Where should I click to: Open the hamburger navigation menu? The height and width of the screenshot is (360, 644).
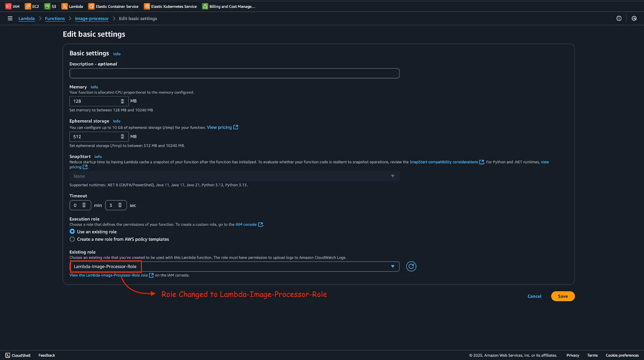click(x=10, y=19)
